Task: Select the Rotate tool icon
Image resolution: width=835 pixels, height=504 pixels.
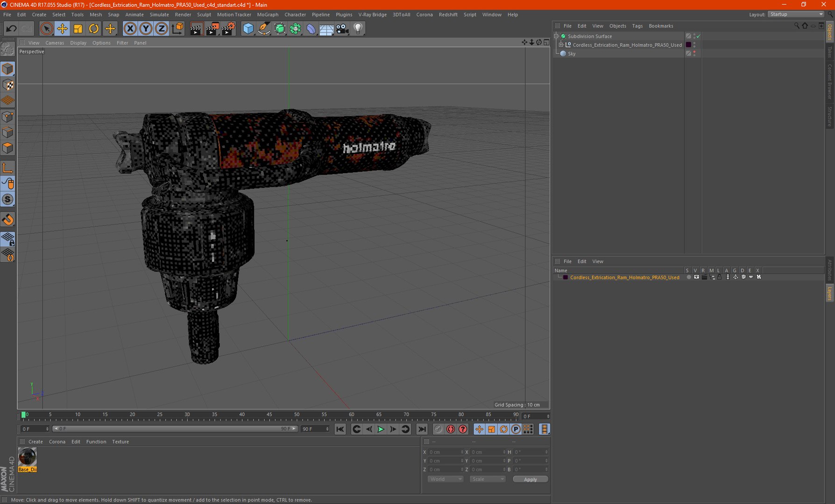Action: (94, 29)
